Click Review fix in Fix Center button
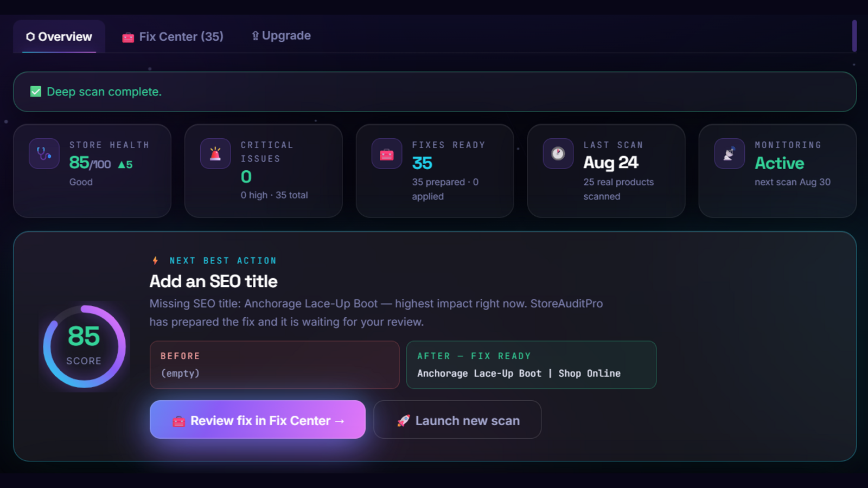 coord(258,420)
